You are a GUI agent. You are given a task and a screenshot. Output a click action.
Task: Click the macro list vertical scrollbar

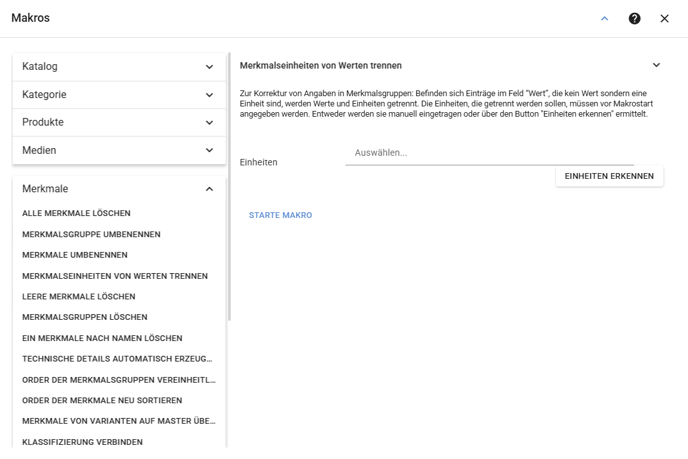pos(229,186)
